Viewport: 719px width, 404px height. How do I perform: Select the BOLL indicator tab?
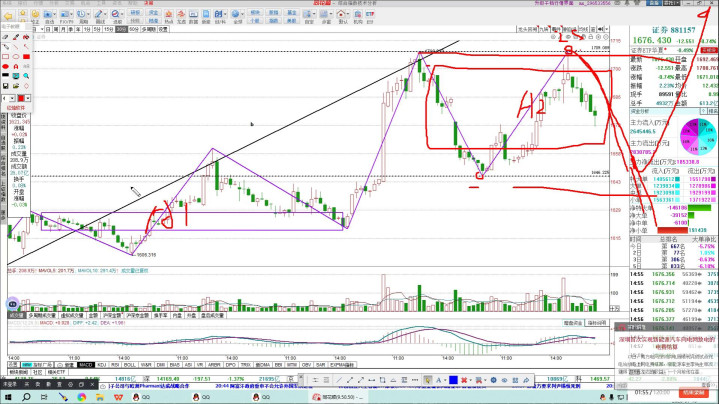129,365
